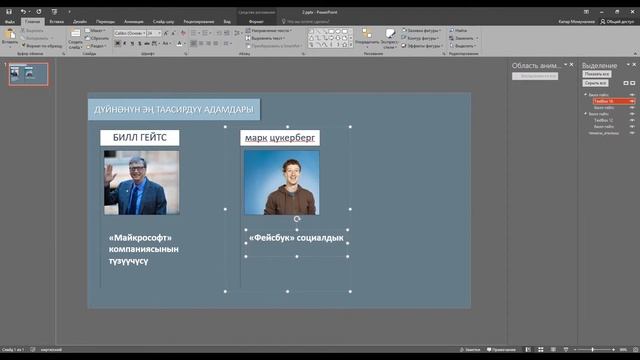Toggle italic formatting in Font group
Image resolution: width=640 pixels, height=360 pixels.
point(125,43)
